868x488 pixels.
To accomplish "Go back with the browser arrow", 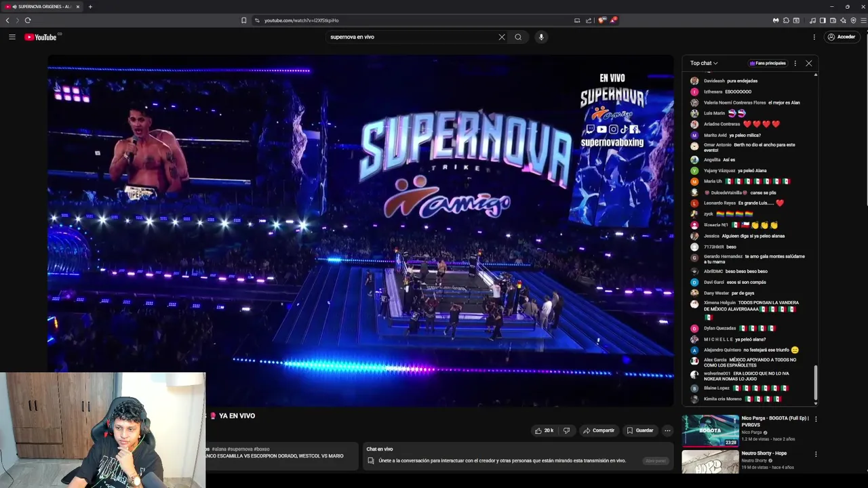I will 7,20.
